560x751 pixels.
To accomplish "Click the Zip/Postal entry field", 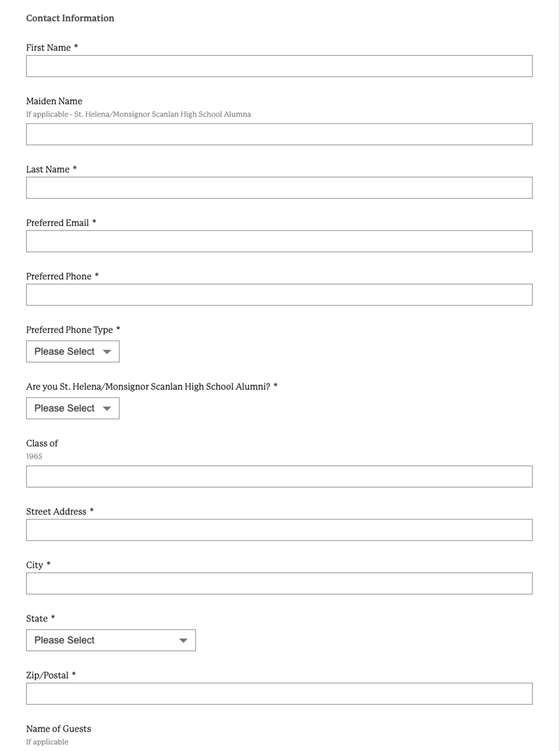I will (279, 693).
